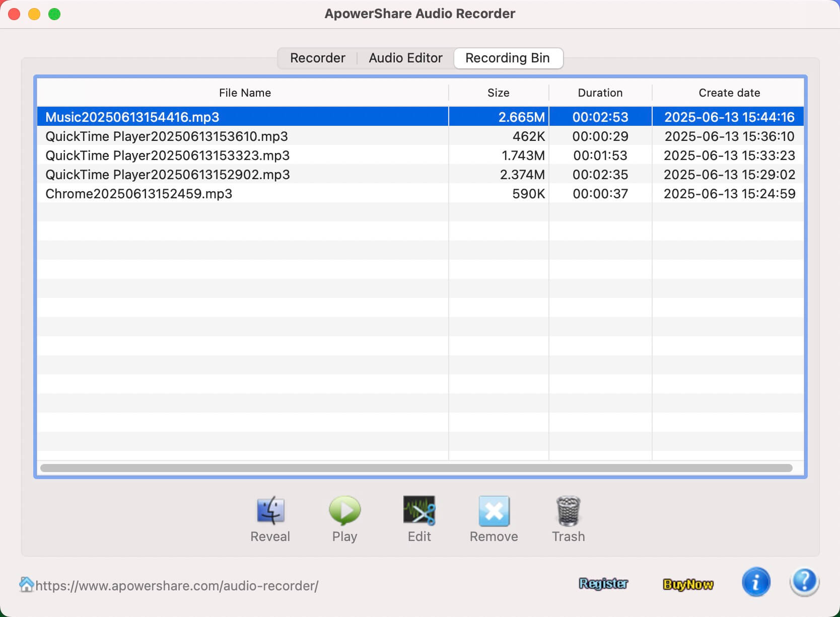Play the selected recording
The height and width of the screenshot is (617, 840).
[344, 511]
